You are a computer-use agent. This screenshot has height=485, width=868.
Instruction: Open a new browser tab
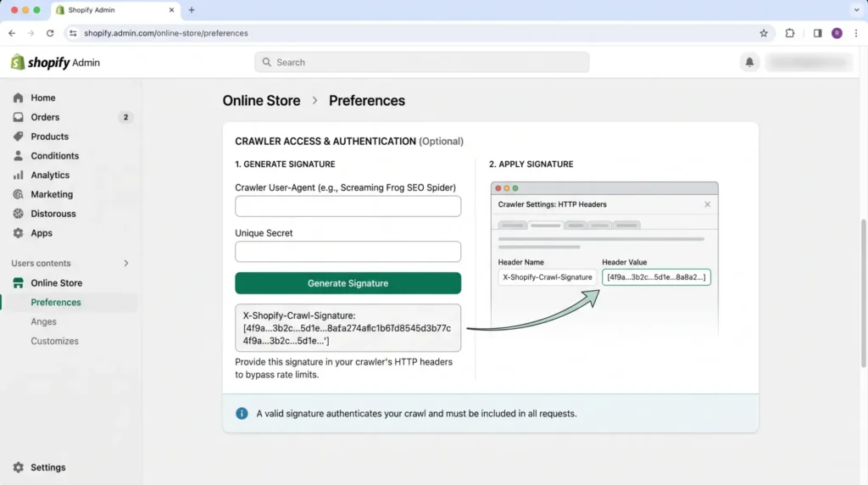(192, 10)
